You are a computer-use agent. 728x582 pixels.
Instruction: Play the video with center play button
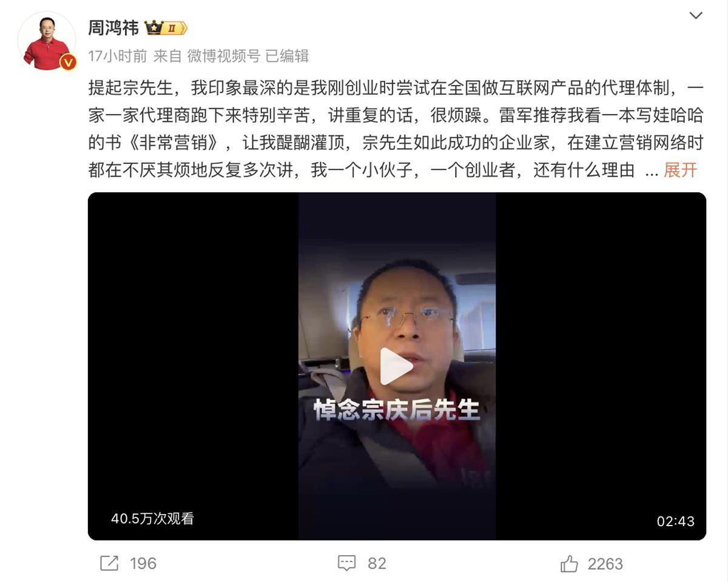click(396, 366)
